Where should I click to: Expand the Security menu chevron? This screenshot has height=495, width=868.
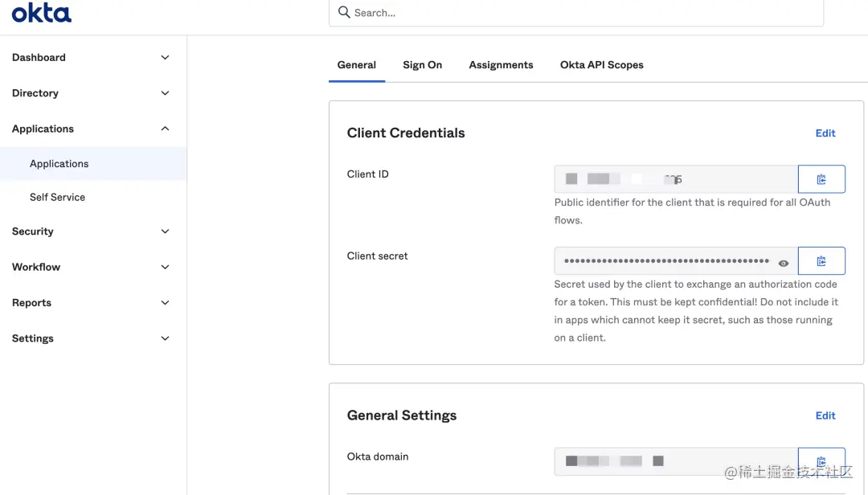click(165, 231)
